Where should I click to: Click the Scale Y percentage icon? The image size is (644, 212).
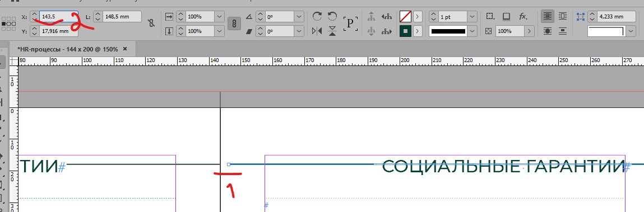coord(169,31)
